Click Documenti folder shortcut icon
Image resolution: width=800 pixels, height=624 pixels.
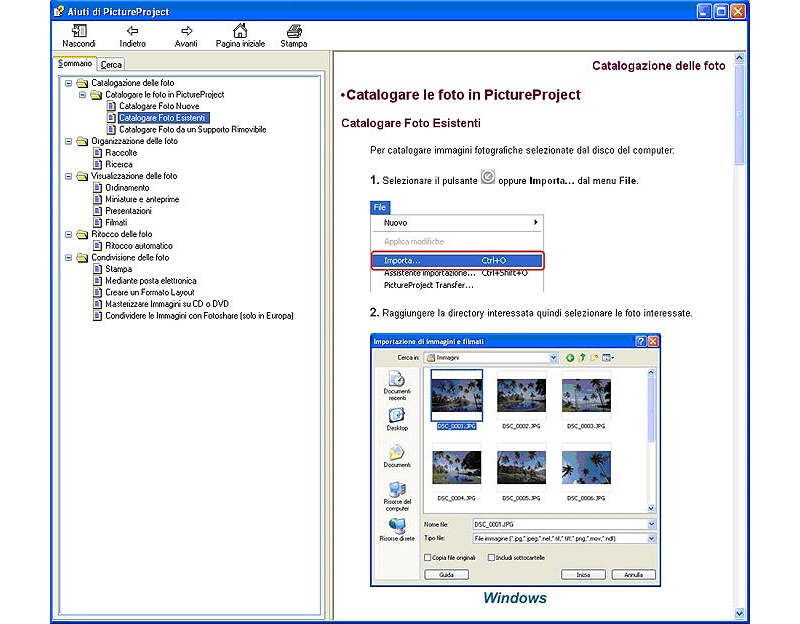pyautogui.click(x=397, y=453)
